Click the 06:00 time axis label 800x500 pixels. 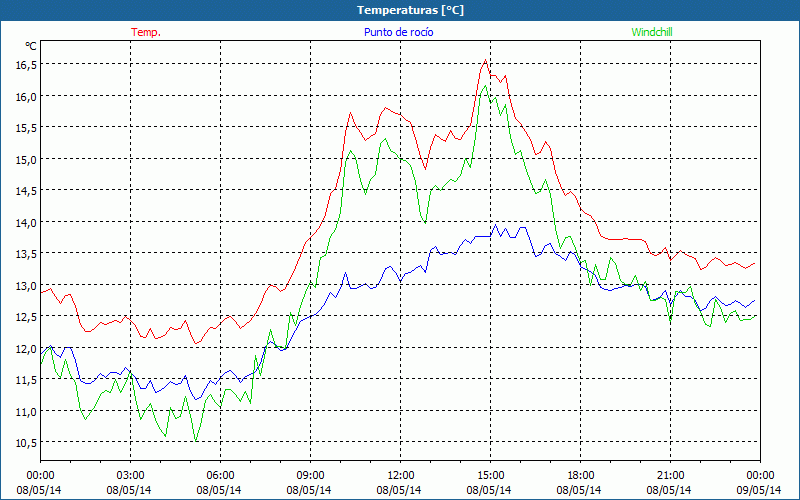pyautogui.click(x=220, y=476)
